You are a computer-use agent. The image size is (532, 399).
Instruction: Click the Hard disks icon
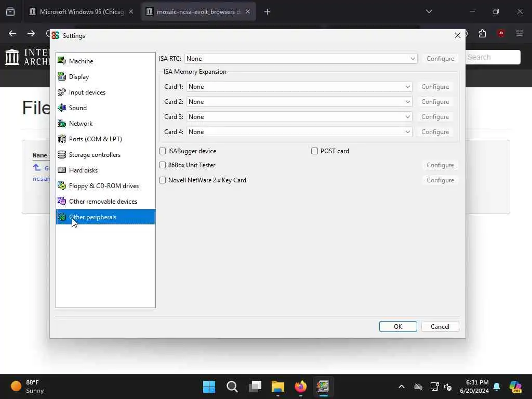[x=62, y=170]
